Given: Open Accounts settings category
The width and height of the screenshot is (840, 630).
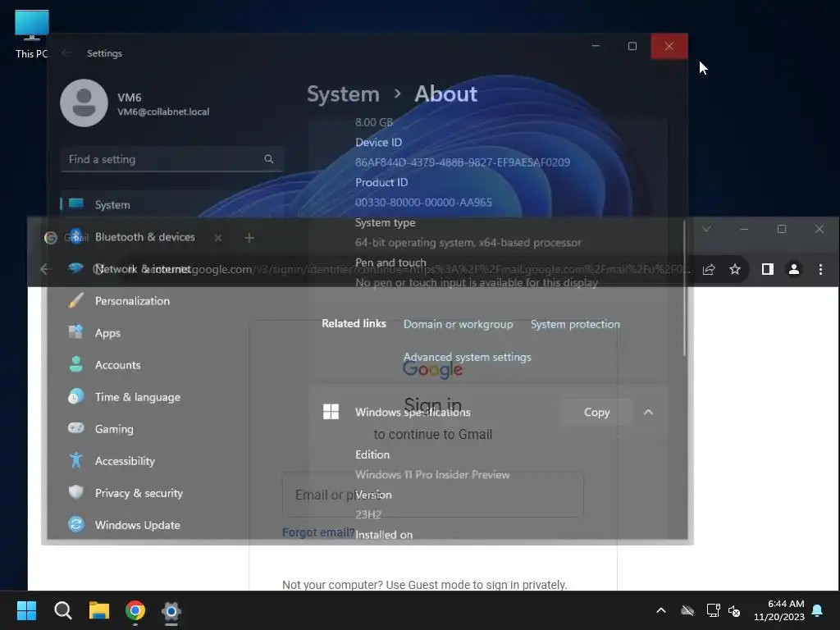Looking at the screenshot, I should (x=171, y=365).
